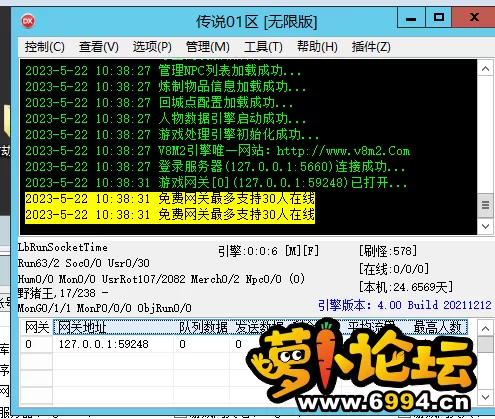Click the 网关 column header
The image size is (495, 419).
pos(37,327)
